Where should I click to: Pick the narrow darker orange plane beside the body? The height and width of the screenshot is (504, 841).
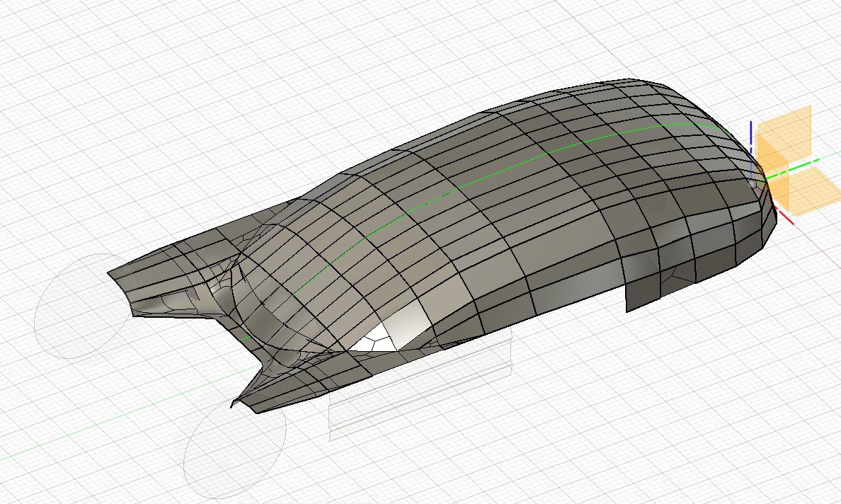pyautogui.click(x=774, y=171)
